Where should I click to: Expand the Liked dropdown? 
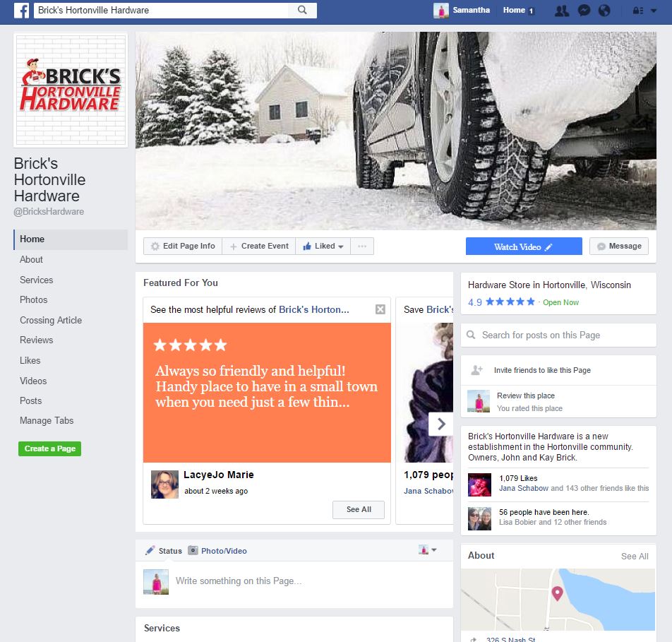[x=323, y=246]
